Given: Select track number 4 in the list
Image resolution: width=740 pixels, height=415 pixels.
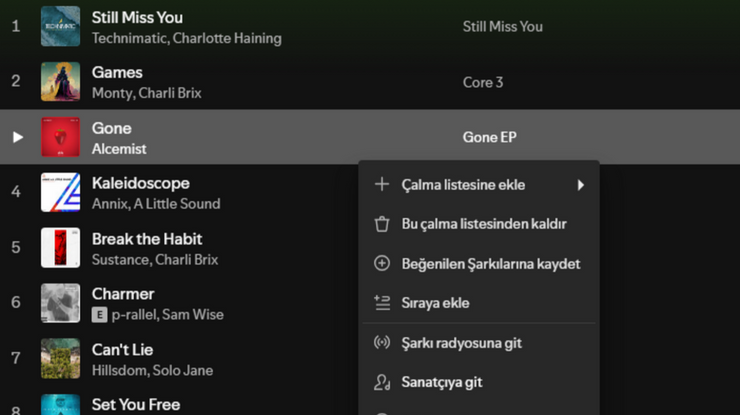Looking at the screenshot, I should coord(16,192).
